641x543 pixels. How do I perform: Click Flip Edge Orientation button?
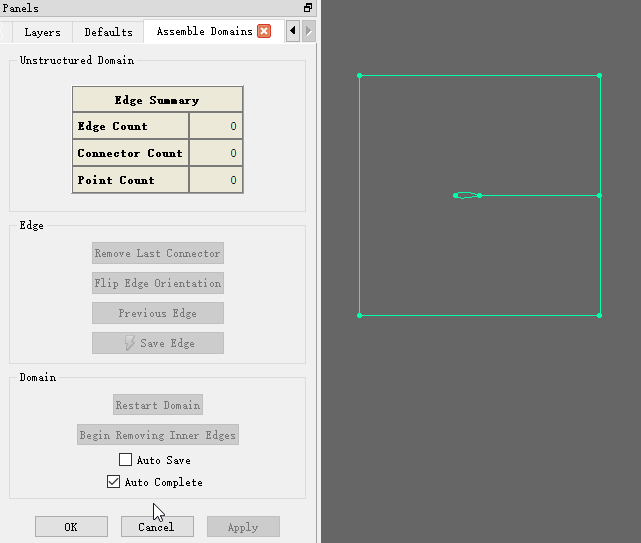point(158,283)
